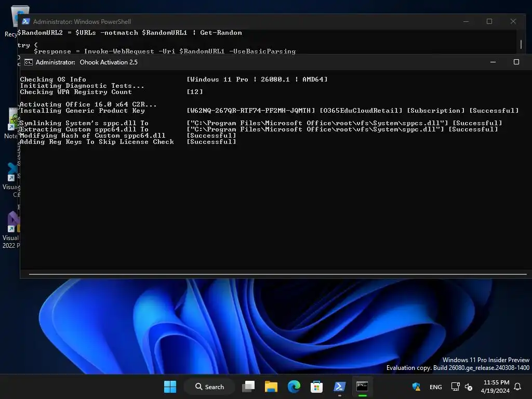
Task: Open the Windows Start menu
Action: (x=170, y=387)
